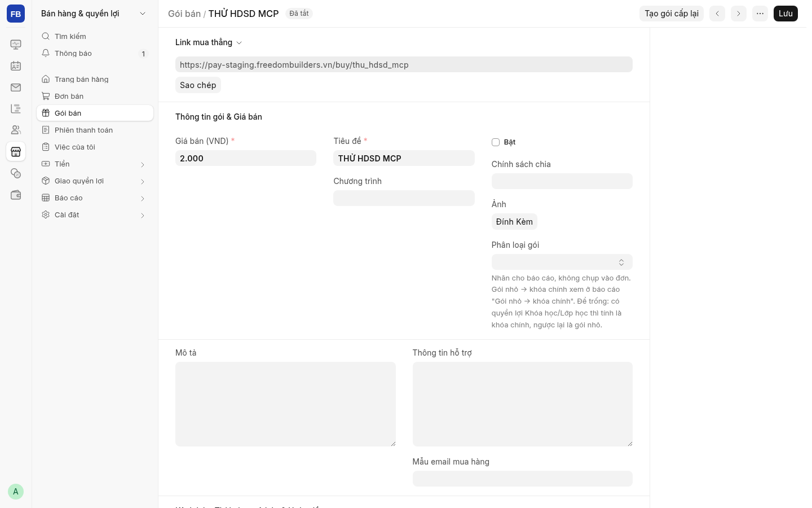Go to next record arrow
Screen dimensions: 812x508
[739, 14]
